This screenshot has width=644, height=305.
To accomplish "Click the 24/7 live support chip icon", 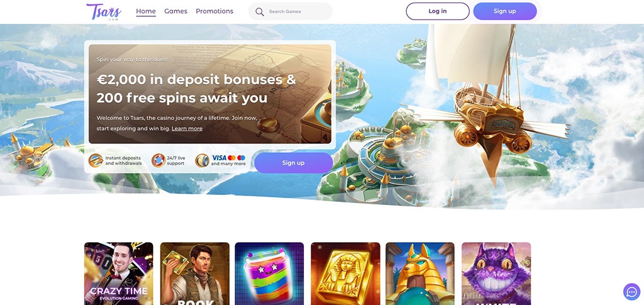I will (x=158, y=160).
